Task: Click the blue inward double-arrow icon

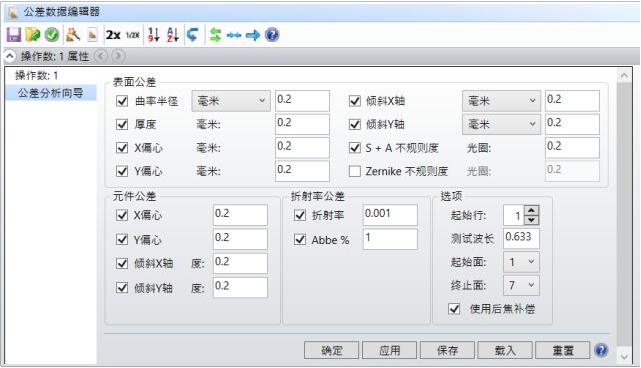Action: (234, 35)
